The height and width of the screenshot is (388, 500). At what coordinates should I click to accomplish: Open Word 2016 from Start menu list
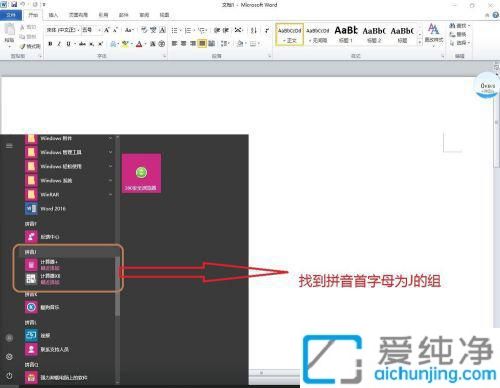point(69,209)
